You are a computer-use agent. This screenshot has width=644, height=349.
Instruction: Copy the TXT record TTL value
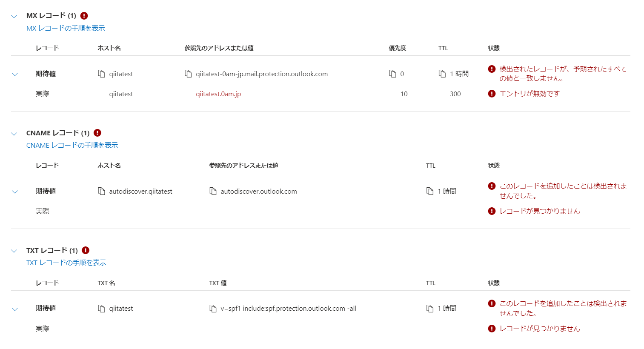430,308
